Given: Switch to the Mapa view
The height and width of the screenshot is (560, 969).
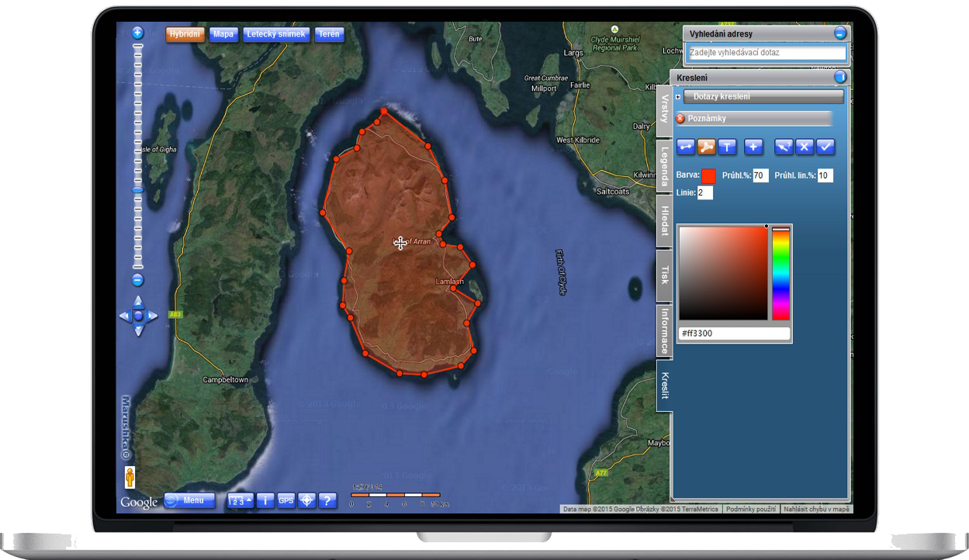Looking at the screenshot, I should point(223,34).
